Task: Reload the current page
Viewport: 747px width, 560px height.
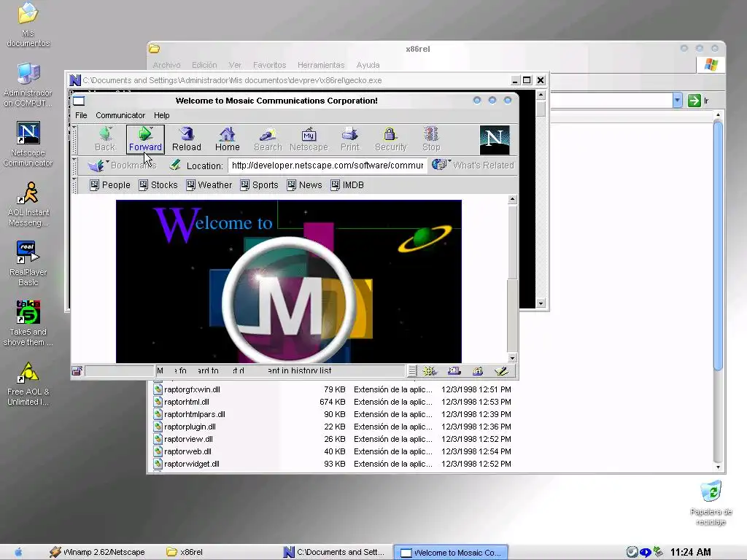Action: 186,139
